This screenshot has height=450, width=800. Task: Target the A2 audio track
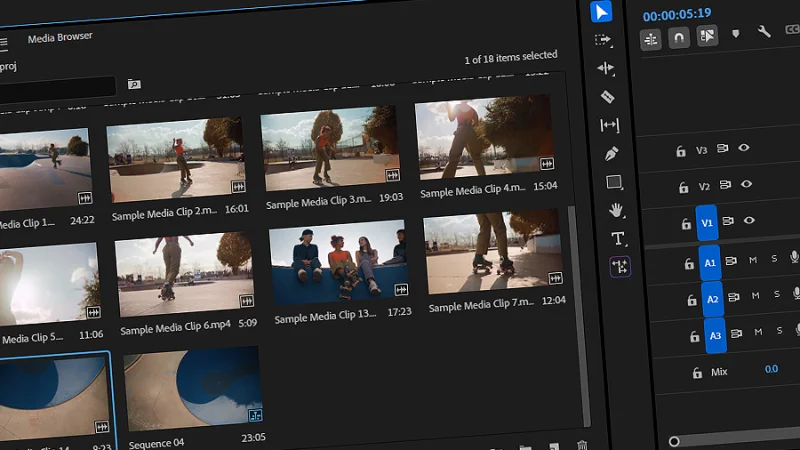pyautogui.click(x=712, y=299)
